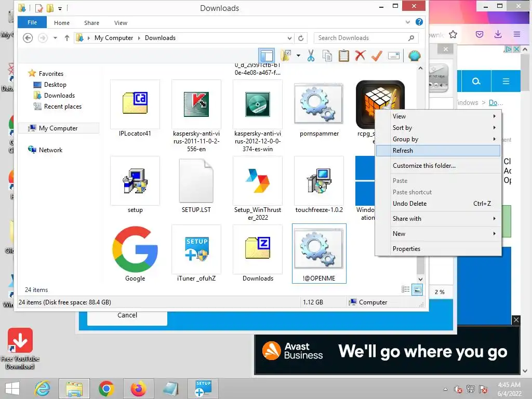Click the Search Downloads field

(x=366, y=38)
